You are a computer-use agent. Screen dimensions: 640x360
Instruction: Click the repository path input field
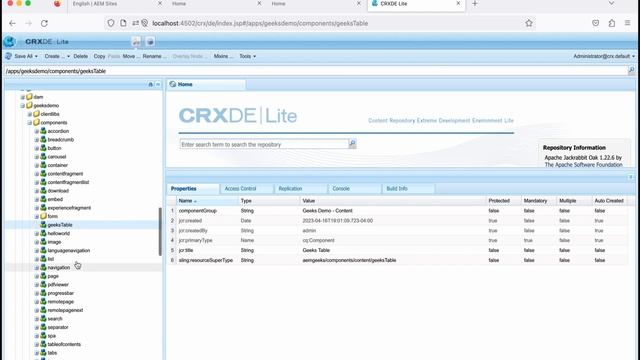pos(316,71)
